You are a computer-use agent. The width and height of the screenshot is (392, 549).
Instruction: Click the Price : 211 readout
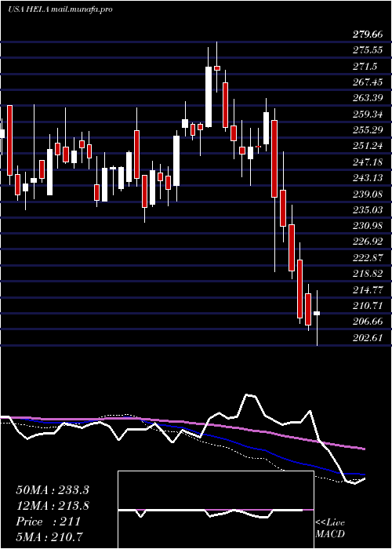[49, 522]
